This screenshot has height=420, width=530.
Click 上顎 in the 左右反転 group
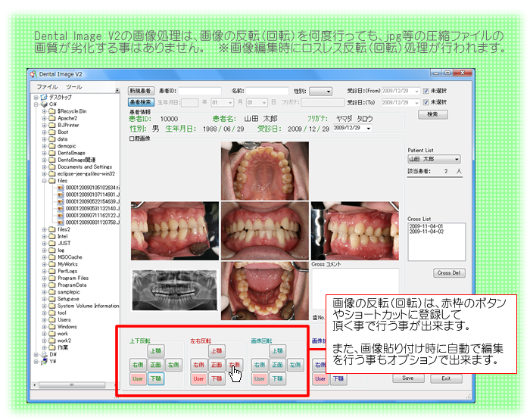[217, 350]
